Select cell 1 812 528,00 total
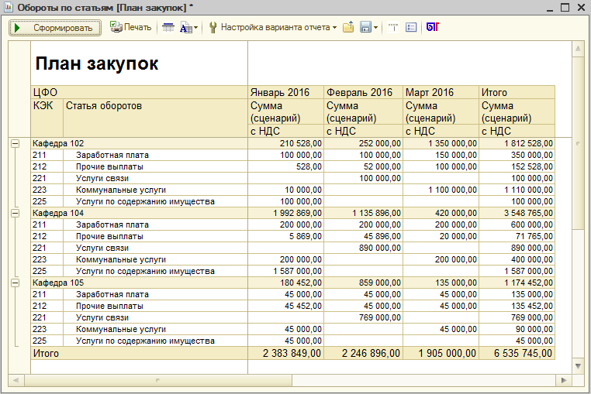 point(517,144)
